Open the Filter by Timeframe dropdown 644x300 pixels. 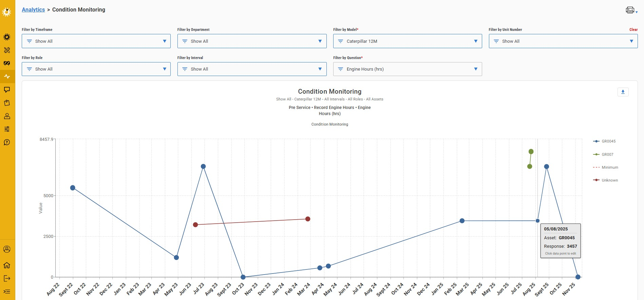96,41
